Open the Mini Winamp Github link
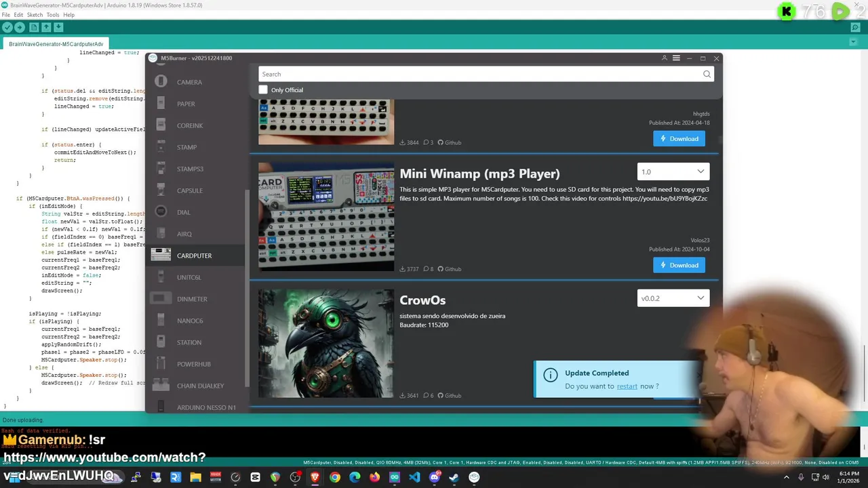The width and height of the screenshot is (868, 488). (x=450, y=269)
